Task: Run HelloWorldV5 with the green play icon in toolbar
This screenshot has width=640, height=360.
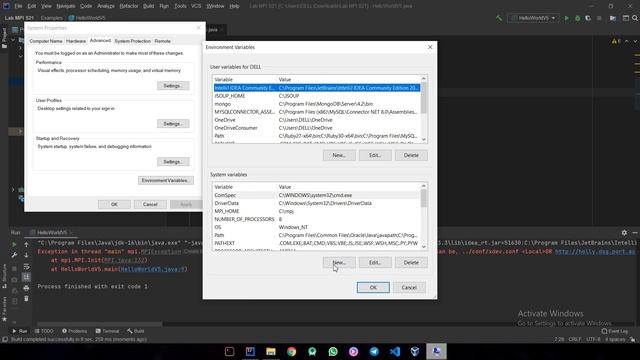Action: pyautogui.click(x=567, y=18)
